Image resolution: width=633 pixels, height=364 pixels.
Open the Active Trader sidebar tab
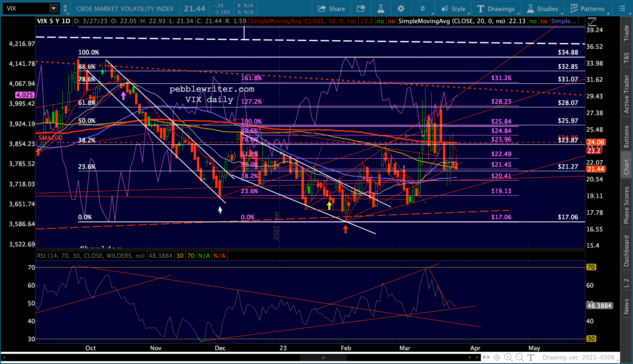coord(626,94)
